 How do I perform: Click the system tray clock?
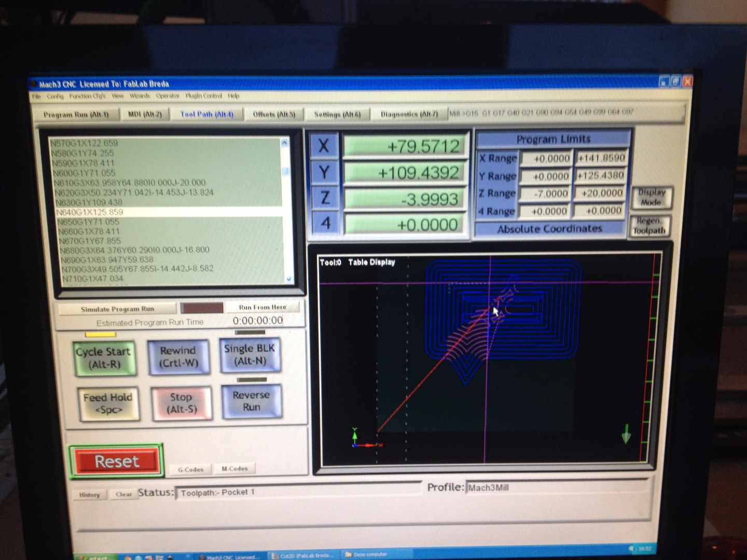coord(645,549)
